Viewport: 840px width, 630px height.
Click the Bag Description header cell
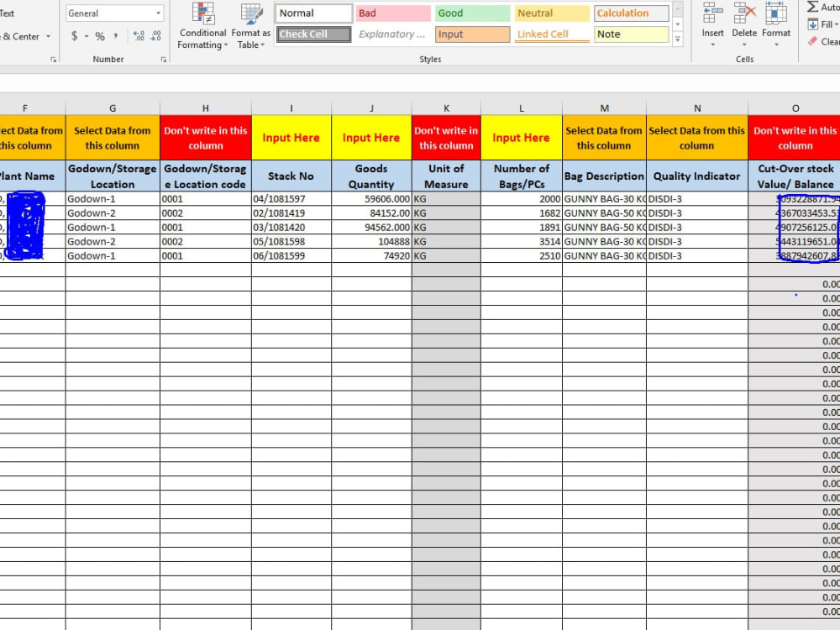pyautogui.click(x=604, y=176)
